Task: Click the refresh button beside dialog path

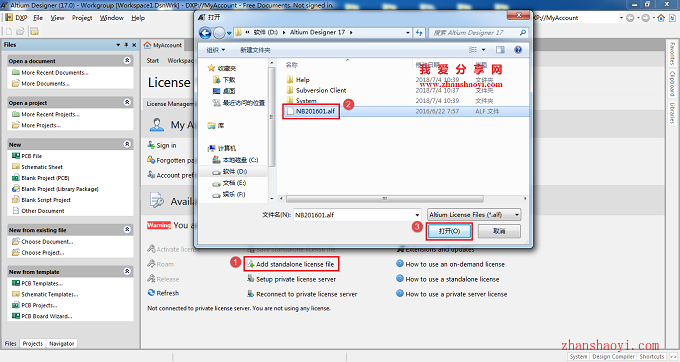Action: click(x=419, y=33)
